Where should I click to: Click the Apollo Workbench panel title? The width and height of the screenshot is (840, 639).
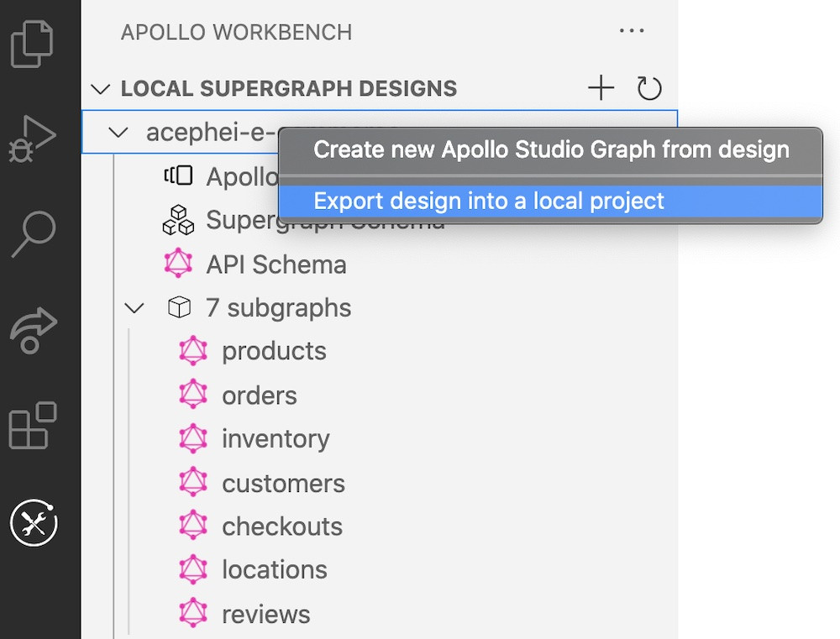(x=236, y=32)
